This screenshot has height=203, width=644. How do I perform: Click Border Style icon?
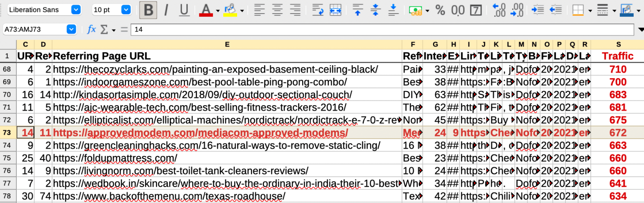click(x=602, y=10)
